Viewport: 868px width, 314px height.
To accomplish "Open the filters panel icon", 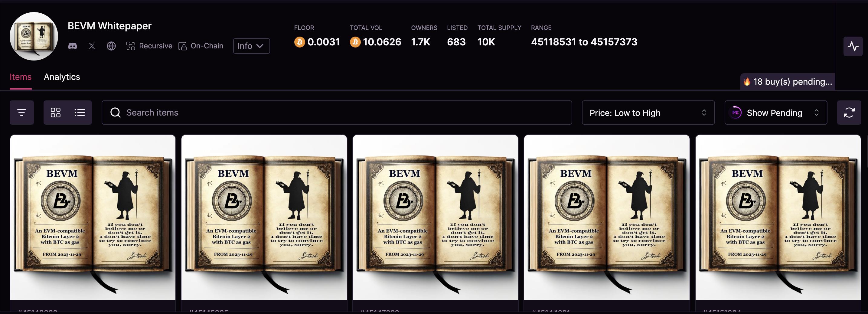I will pyautogui.click(x=21, y=113).
